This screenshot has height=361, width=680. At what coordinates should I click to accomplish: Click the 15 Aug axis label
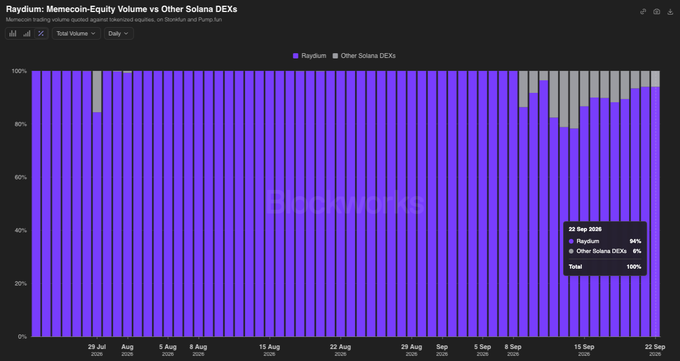[x=269, y=350]
